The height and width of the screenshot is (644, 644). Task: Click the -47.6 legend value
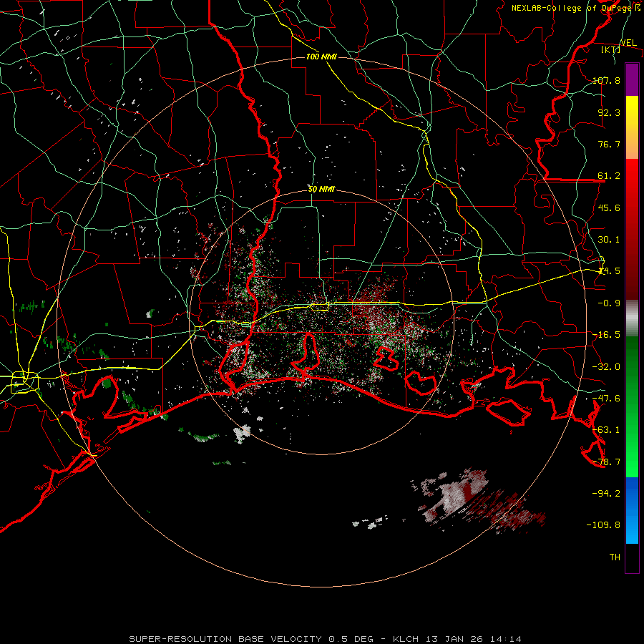coord(606,399)
